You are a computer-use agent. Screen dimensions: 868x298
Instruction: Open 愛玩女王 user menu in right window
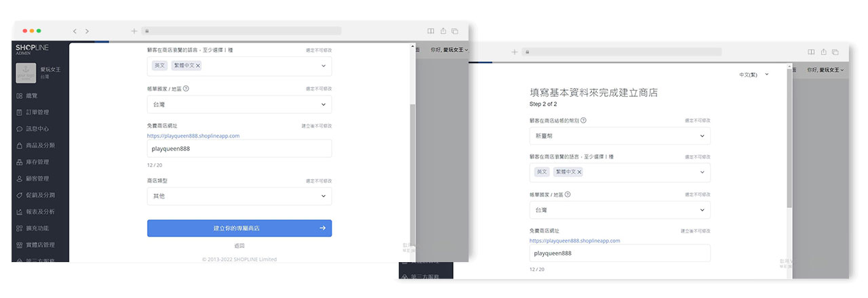(826, 70)
